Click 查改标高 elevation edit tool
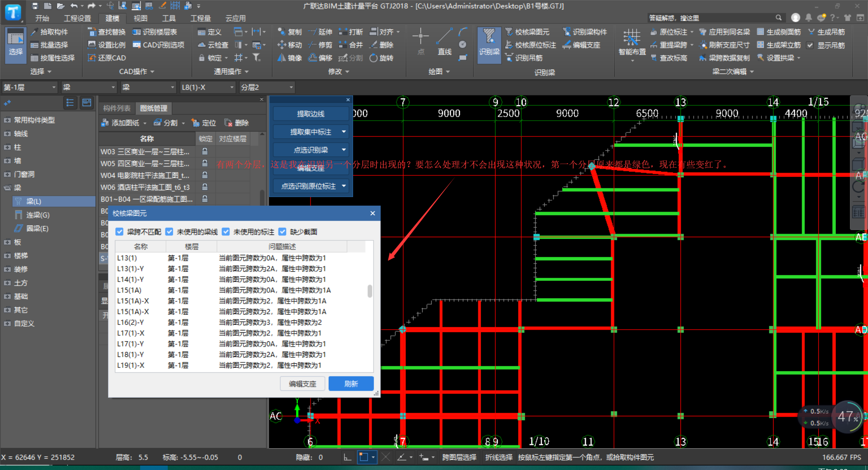The image size is (868, 470). pos(669,58)
